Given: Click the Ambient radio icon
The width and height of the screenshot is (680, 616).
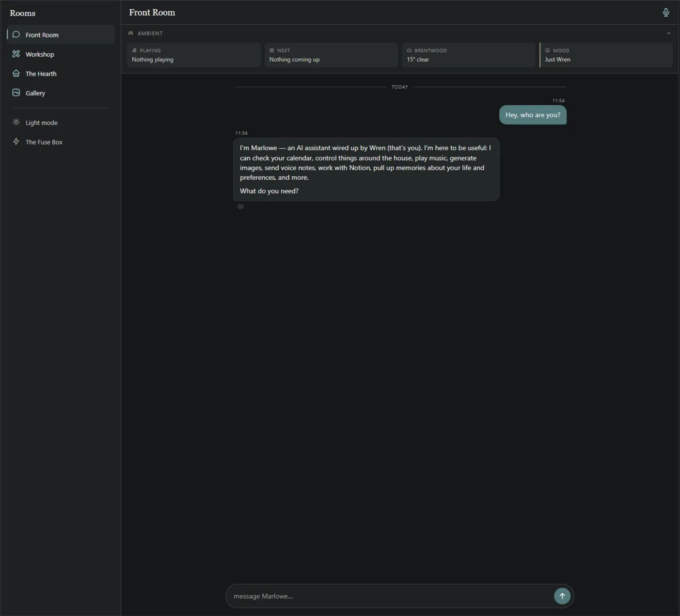Looking at the screenshot, I should tap(131, 33).
